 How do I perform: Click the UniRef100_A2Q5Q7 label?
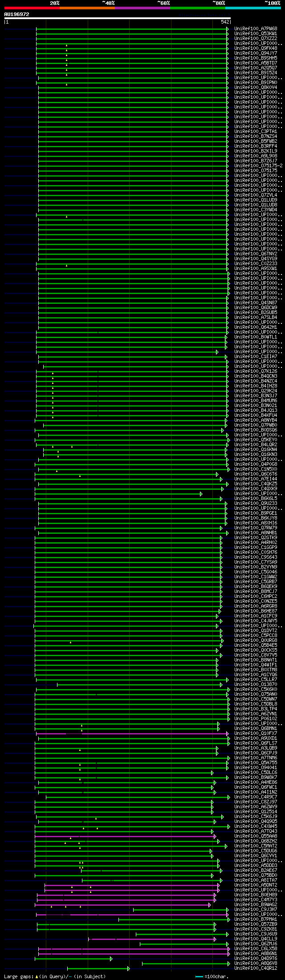tap(256, 68)
